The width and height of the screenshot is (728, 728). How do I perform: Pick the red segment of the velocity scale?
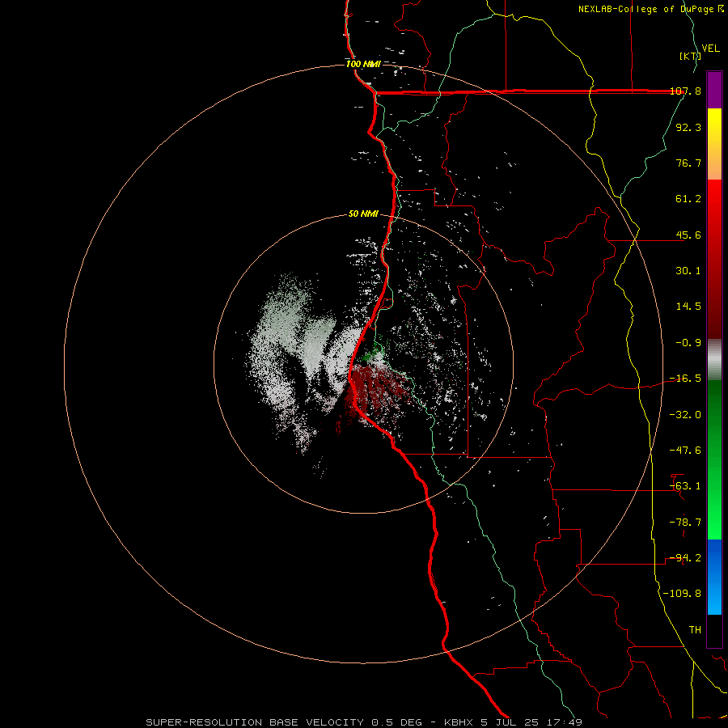[714, 259]
